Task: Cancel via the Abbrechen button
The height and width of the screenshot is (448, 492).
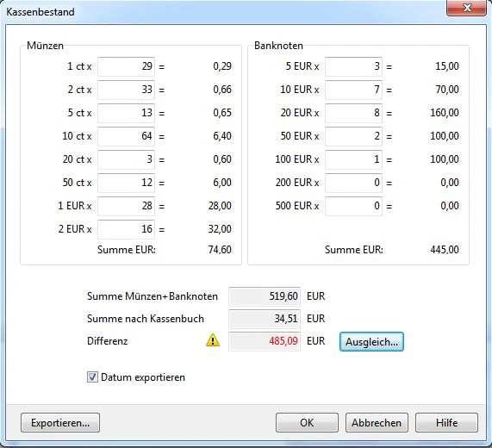Action: click(x=377, y=423)
